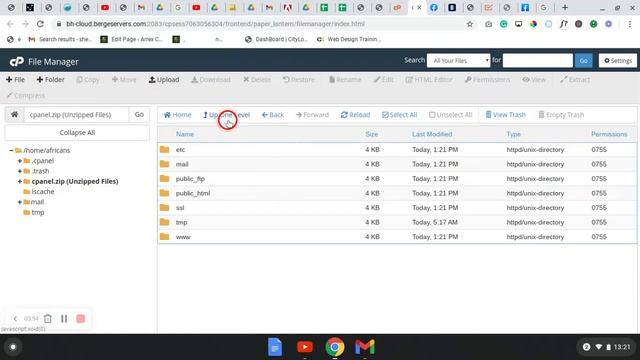This screenshot has height=360, width=640.
Task: Open YouTube from the shelf
Action: (305, 347)
